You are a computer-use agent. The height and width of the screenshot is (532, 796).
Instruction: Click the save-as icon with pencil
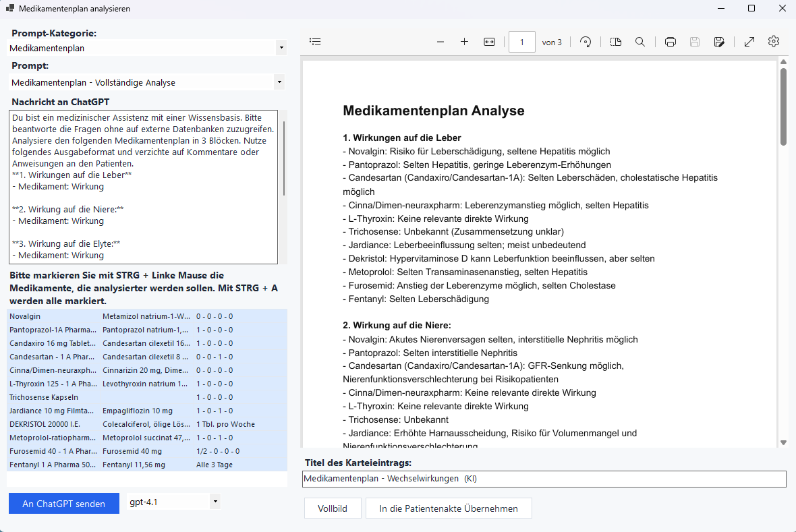pos(719,42)
